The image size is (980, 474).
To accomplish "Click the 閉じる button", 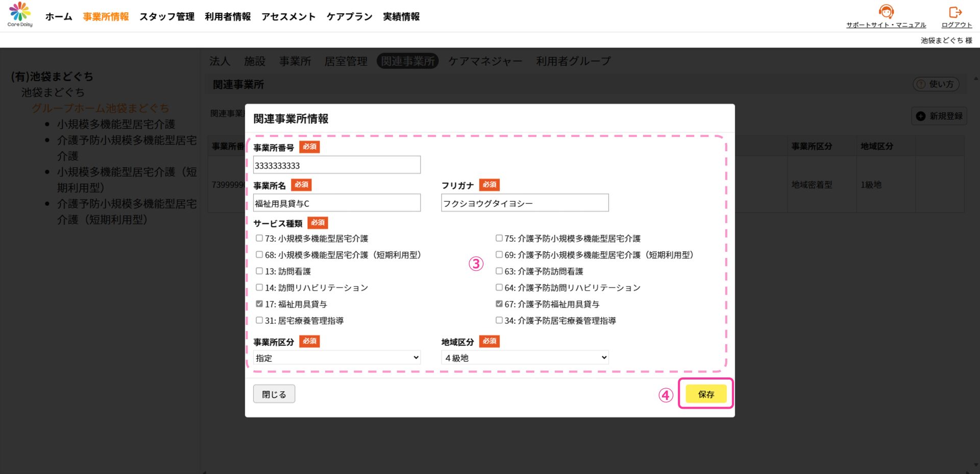I will 274,394.
